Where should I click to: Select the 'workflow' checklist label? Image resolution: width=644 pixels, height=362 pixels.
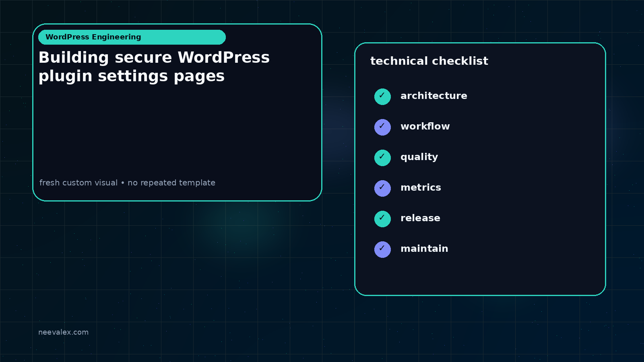pos(425,126)
